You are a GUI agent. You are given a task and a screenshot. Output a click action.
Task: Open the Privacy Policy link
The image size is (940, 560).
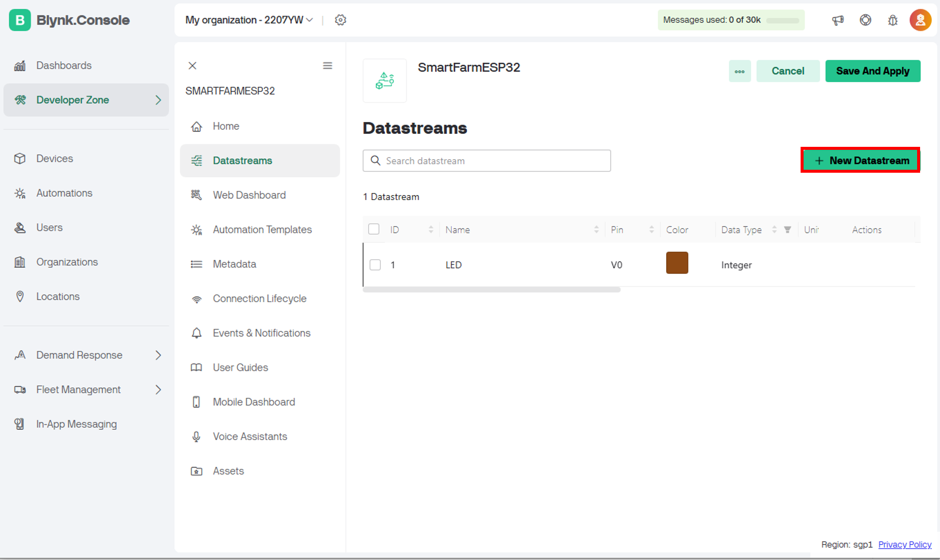pyautogui.click(x=905, y=545)
